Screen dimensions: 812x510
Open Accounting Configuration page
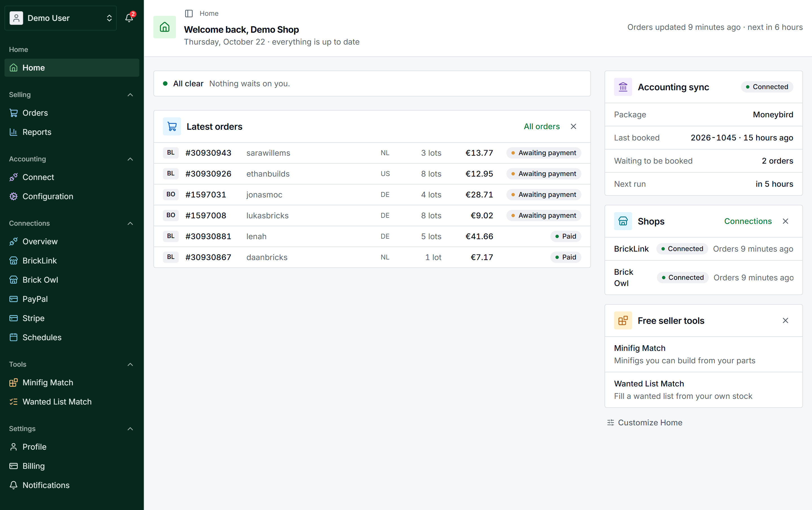pyautogui.click(x=72, y=196)
